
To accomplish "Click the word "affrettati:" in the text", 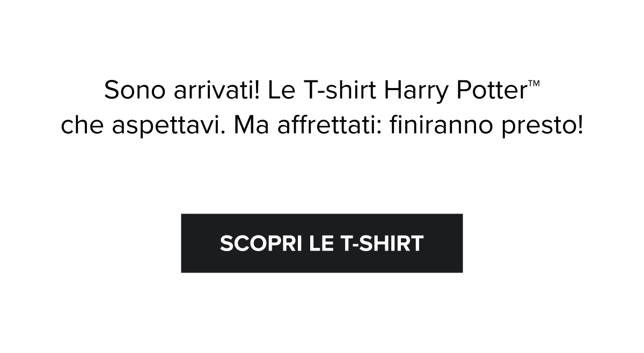I will point(331,128).
